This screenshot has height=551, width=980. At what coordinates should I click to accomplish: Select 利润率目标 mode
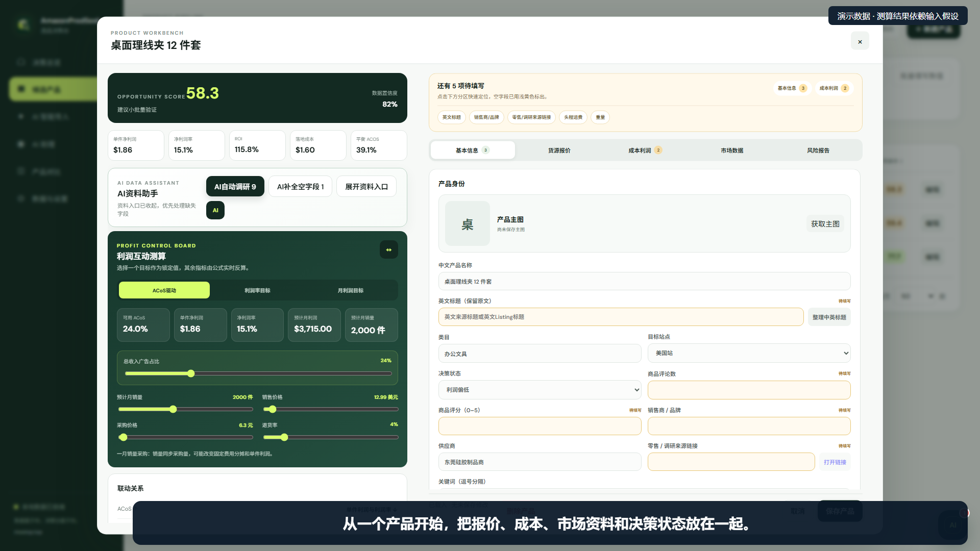[x=257, y=290]
